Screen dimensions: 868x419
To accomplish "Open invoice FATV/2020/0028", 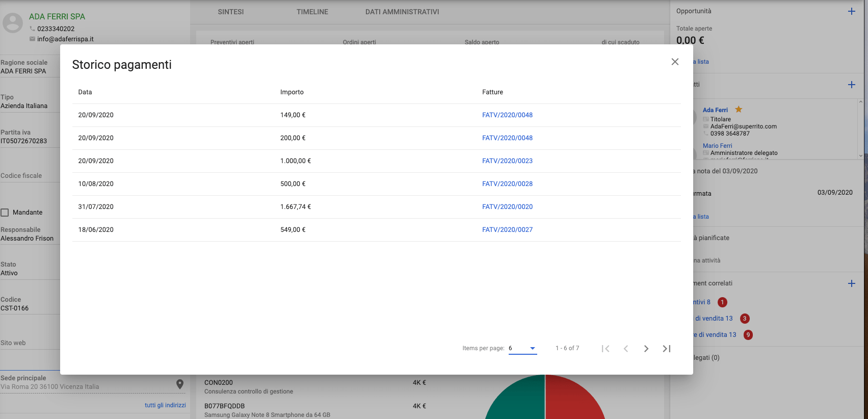I will coord(507,184).
